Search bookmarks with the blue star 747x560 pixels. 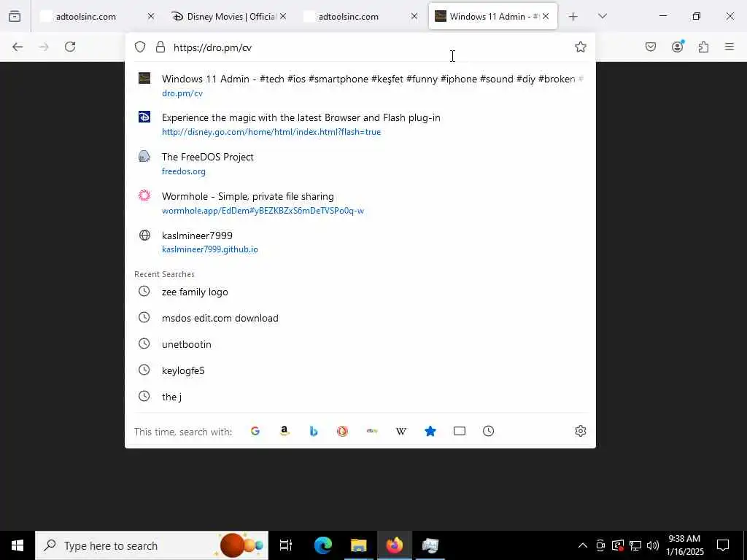[430, 431]
